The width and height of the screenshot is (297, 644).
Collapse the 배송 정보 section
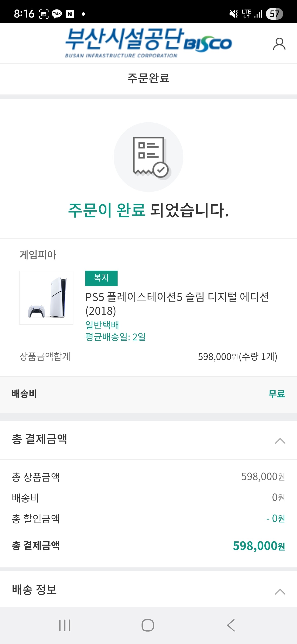coord(280,592)
